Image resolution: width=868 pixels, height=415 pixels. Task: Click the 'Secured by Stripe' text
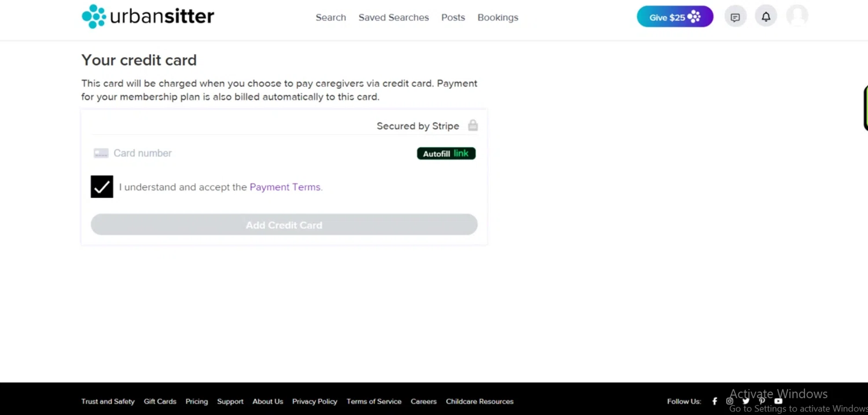click(418, 126)
